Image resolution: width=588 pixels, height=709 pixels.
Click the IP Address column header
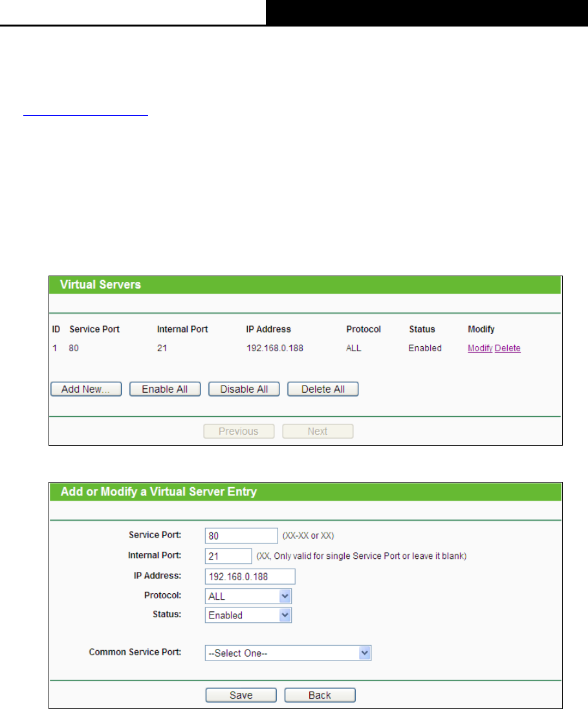tap(268, 329)
